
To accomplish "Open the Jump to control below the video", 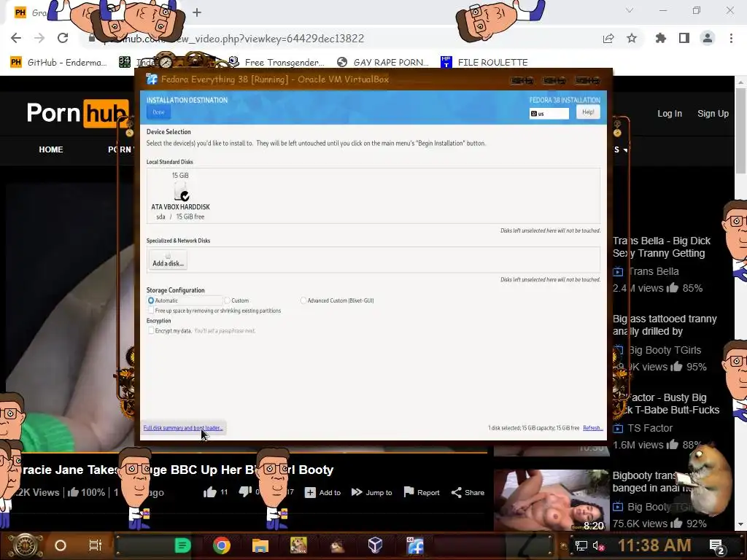I will 371,492.
